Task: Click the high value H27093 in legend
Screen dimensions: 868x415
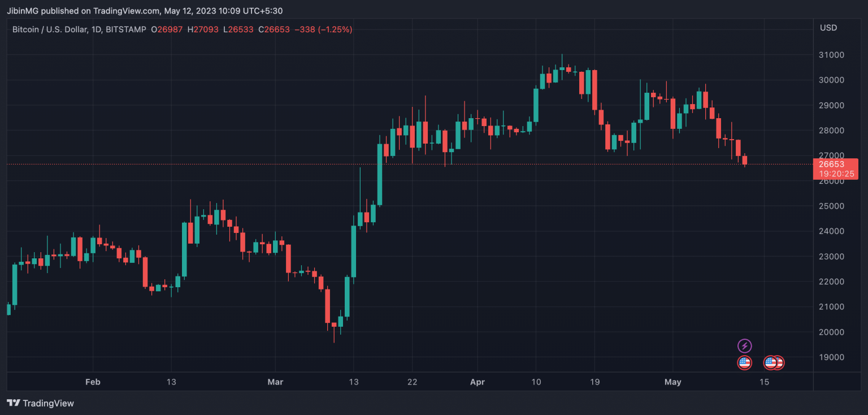Action: [202, 29]
